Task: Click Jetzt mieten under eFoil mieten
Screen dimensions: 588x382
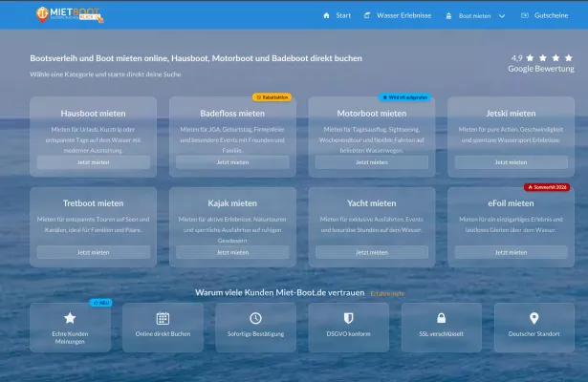Action: click(x=511, y=252)
